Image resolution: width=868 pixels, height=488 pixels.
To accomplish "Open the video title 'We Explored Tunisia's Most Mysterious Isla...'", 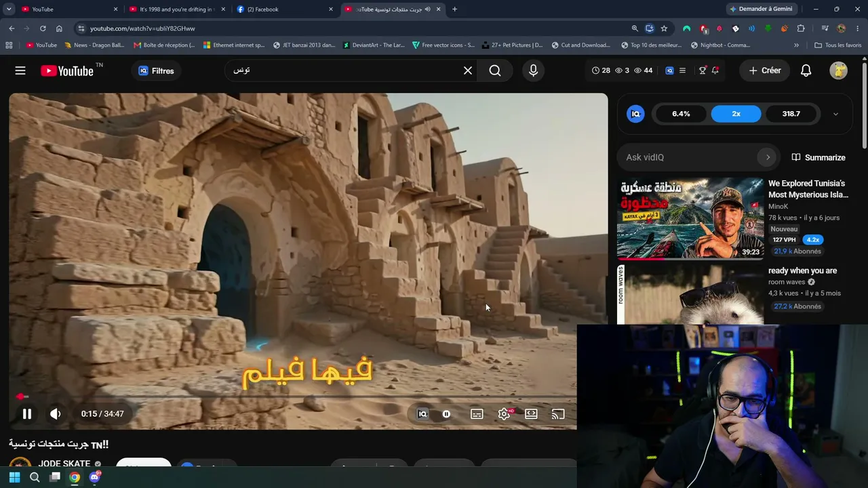I will [808, 189].
